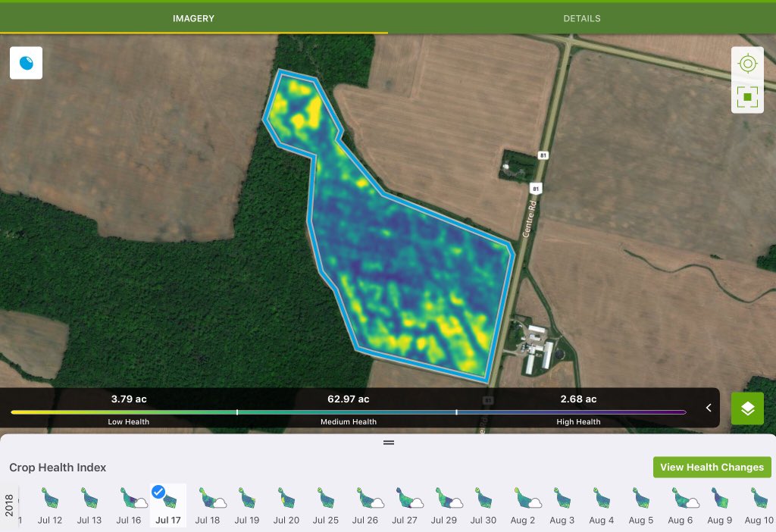Screen dimensions: 776x532
Task: Click the upper route 81 marker on map
Action: [543, 155]
